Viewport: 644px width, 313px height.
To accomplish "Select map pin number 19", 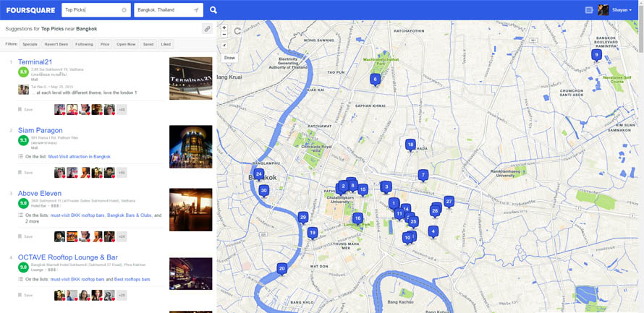I will [x=313, y=233].
